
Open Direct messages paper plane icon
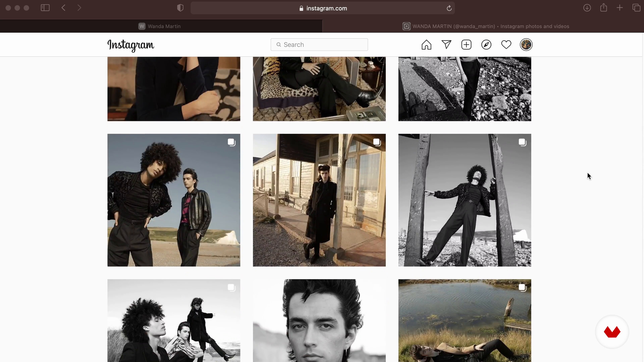(x=446, y=45)
